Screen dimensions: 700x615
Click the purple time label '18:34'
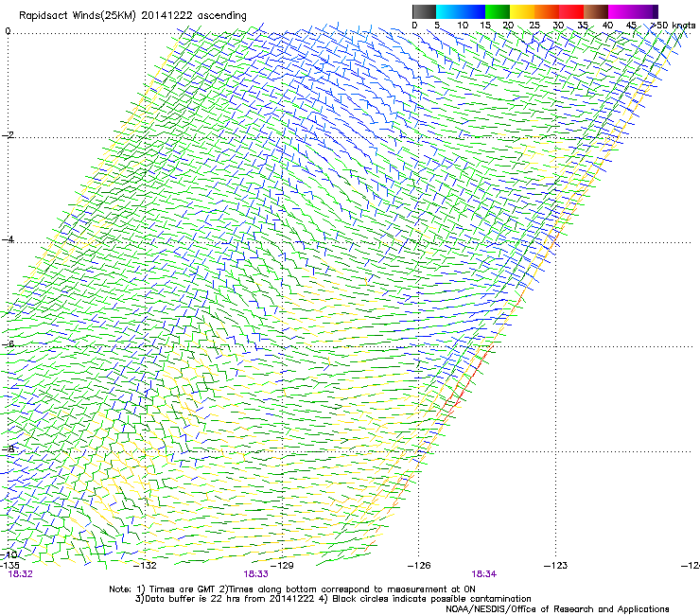pyautogui.click(x=484, y=574)
